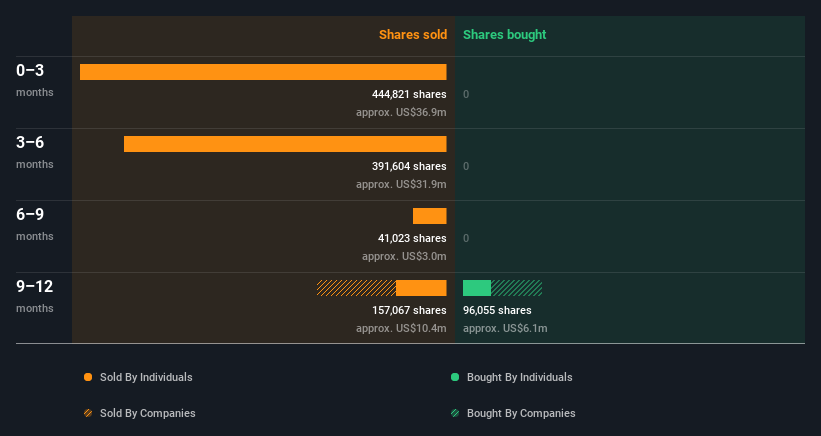Click the 391,604 shares value
The height and width of the screenshot is (436, 821).
pos(409,166)
